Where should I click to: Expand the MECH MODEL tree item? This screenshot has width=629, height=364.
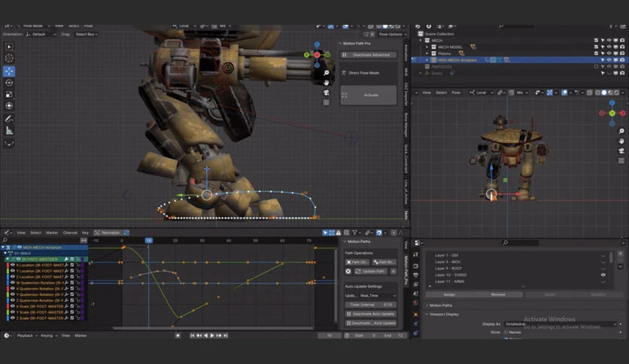[427, 47]
